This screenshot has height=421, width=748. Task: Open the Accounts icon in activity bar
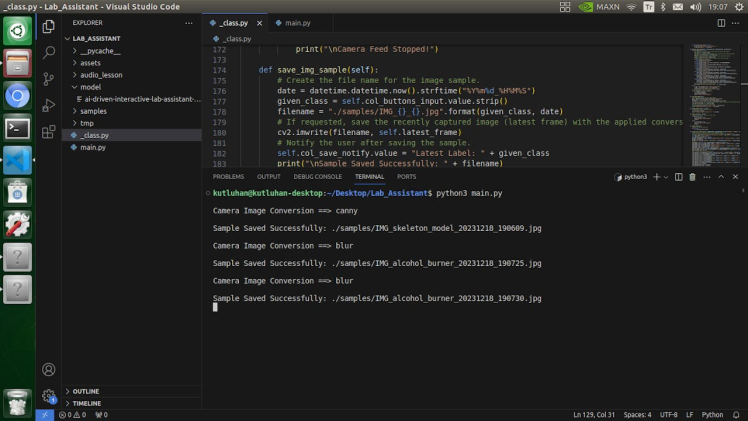(x=48, y=369)
